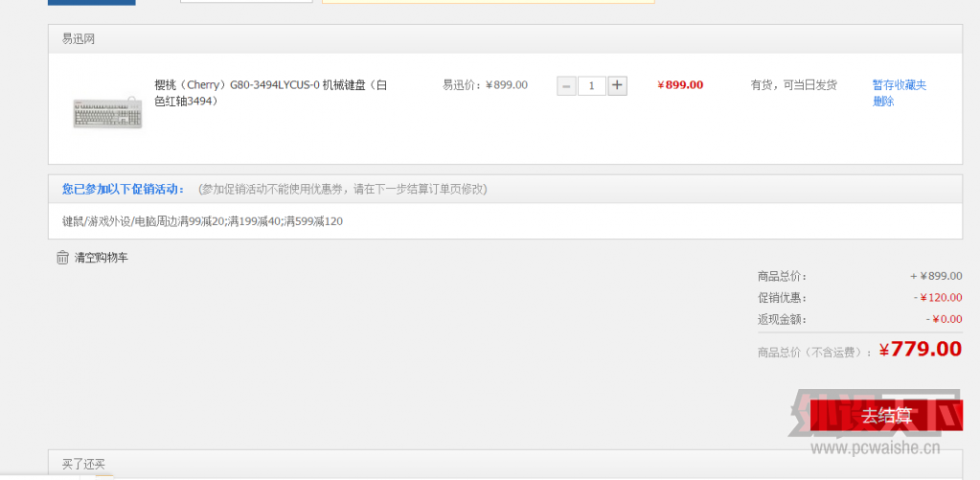Proceed to checkout with 去结算 button
Image resolution: width=980 pixels, height=480 pixels.
pyautogui.click(x=886, y=416)
